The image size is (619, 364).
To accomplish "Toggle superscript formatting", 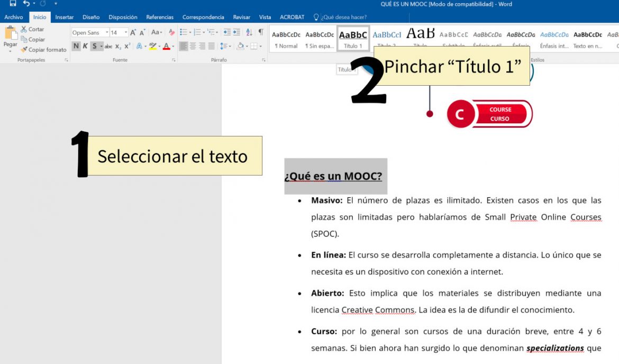I will point(127,46).
